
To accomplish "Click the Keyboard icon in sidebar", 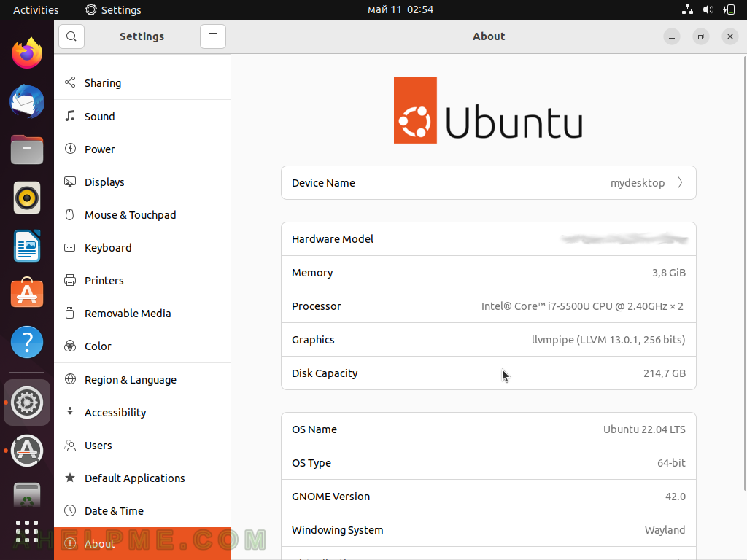I will [70, 248].
